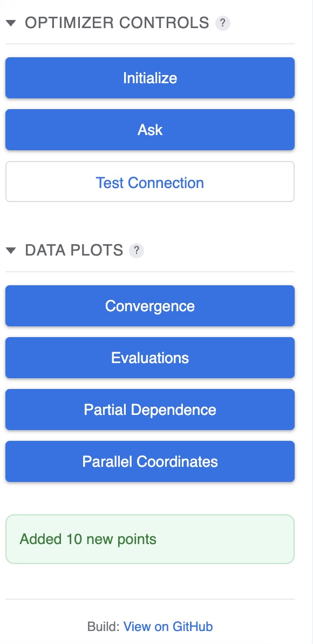The height and width of the screenshot is (644, 313).
Task: Show the Evaluations plot
Action: [x=150, y=358]
